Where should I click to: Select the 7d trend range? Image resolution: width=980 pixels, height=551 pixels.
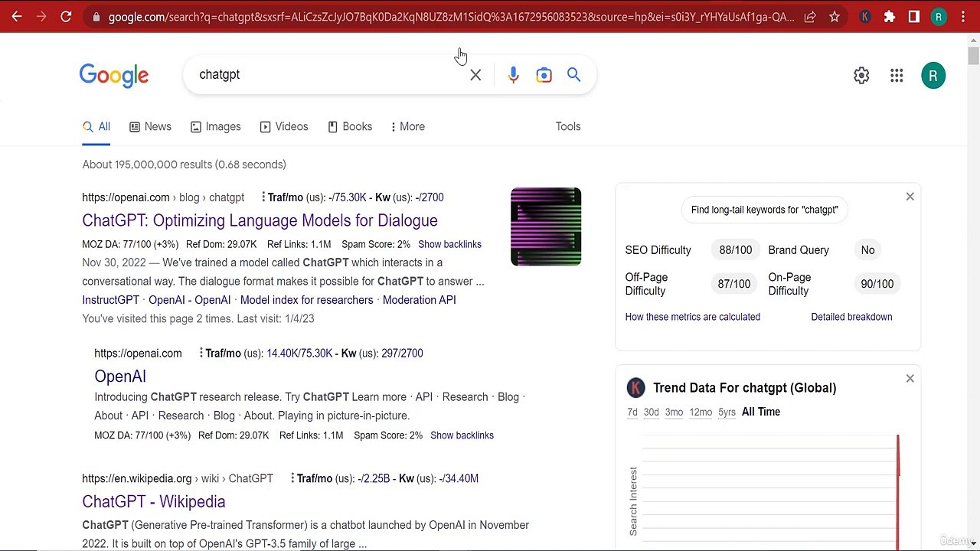632,412
